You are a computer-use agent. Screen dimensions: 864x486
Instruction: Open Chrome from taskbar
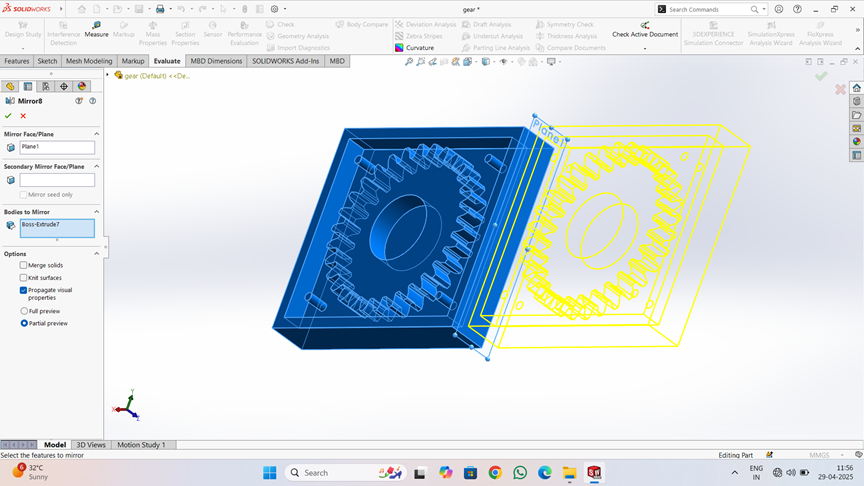pos(495,473)
